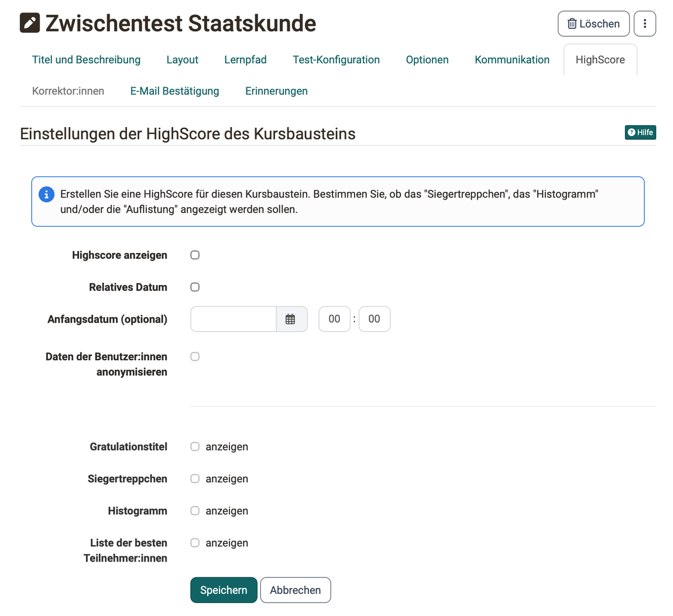Click the Löschen delete button
Image resolution: width=673 pixels, height=616 pixels.
pos(593,23)
